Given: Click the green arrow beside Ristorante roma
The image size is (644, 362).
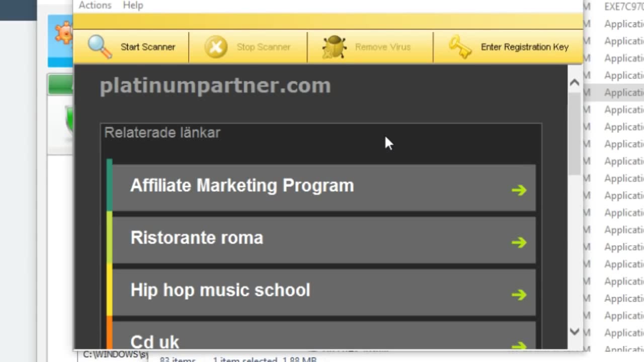Looking at the screenshot, I should click(519, 242).
